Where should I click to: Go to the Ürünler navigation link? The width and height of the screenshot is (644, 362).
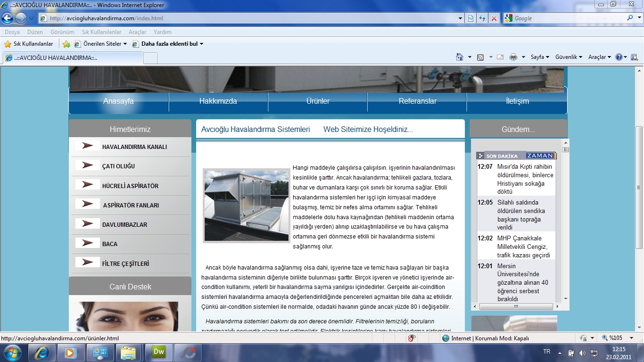[x=318, y=101]
